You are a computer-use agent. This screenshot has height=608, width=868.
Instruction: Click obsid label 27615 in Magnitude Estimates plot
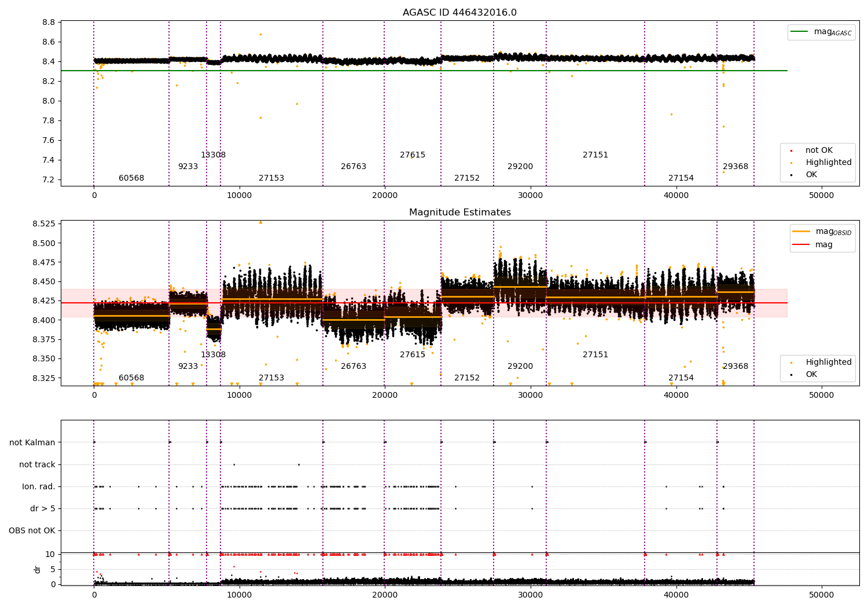tap(413, 355)
